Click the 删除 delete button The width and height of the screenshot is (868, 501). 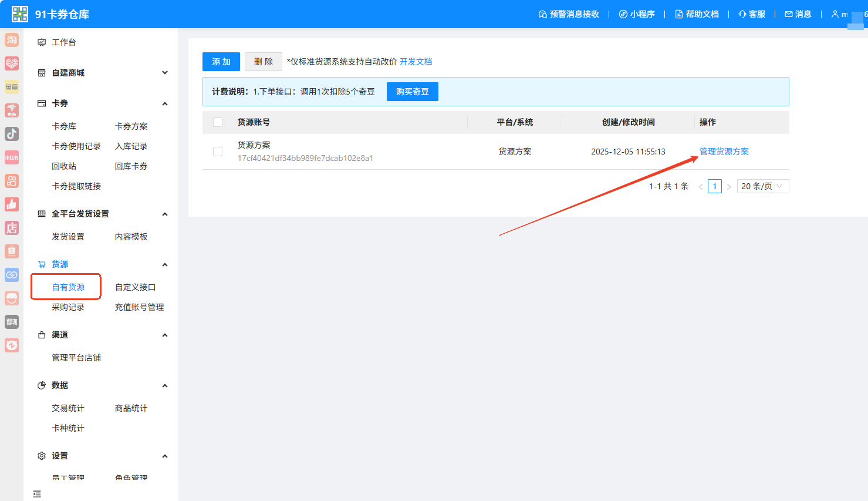(x=264, y=62)
